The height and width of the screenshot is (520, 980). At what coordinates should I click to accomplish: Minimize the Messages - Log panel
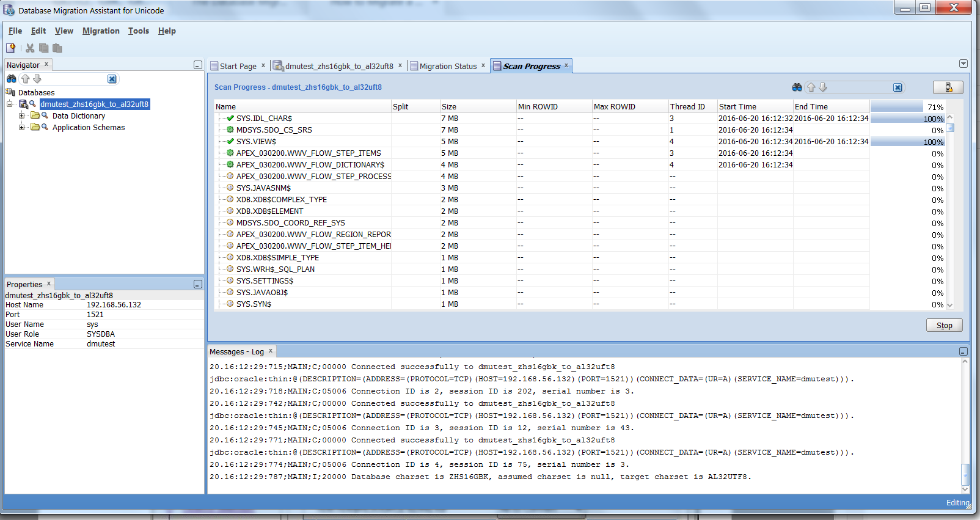963,351
